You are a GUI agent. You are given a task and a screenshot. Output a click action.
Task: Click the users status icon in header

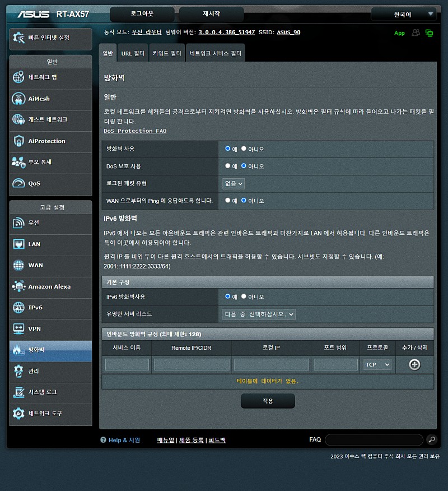coord(416,33)
